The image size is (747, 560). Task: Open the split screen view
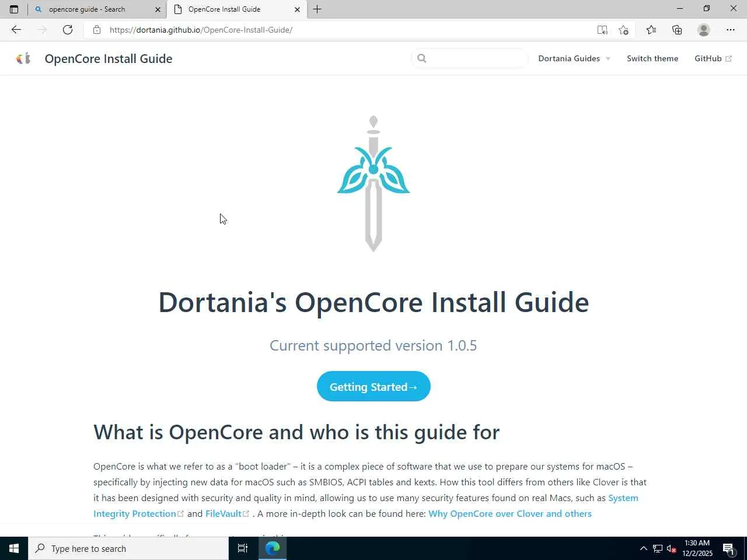602,30
